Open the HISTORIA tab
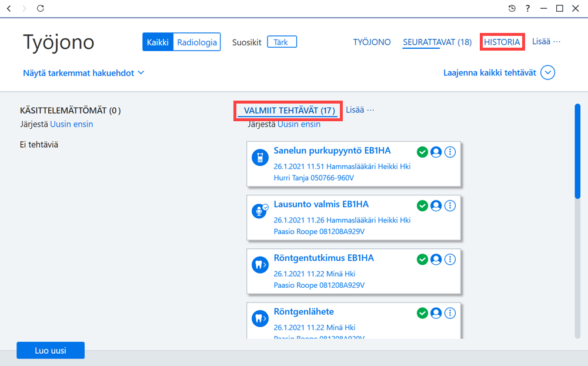 [x=502, y=42]
